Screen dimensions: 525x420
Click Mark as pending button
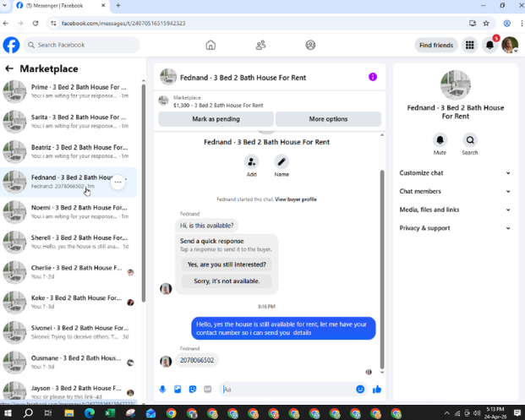tap(216, 119)
